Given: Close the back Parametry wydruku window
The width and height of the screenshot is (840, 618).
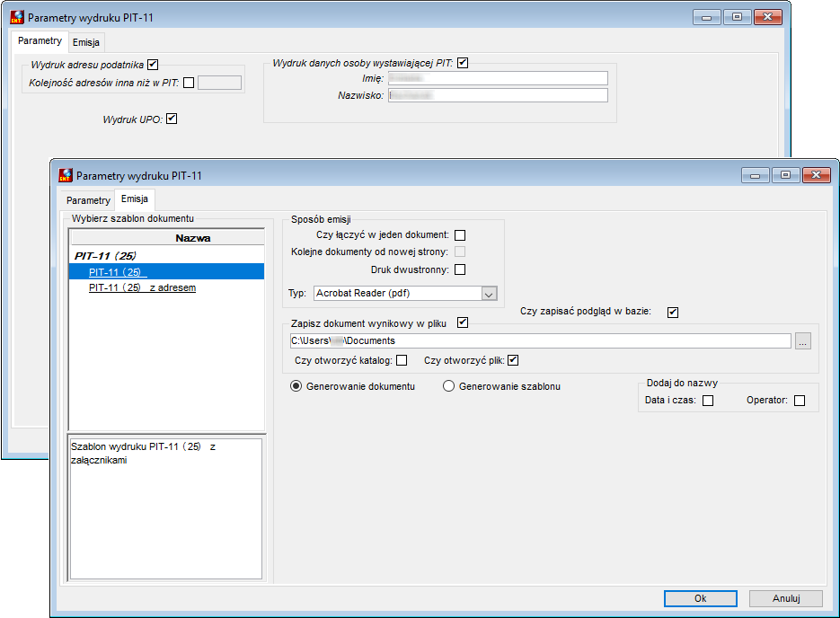Looking at the screenshot, I should coord(767,17).
